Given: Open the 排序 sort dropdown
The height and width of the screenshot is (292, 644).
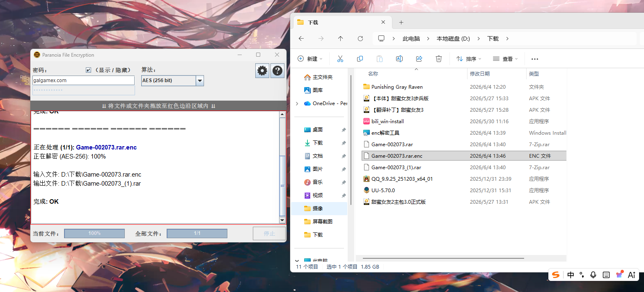Looking at the screenshot, I should [x=469, y=59].
